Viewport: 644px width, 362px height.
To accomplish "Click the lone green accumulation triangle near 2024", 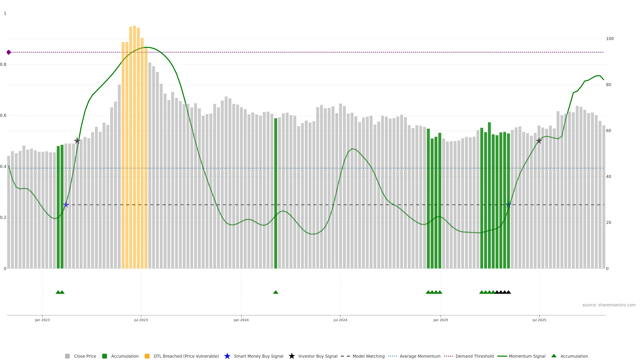I will pyautogui.click(x=276, y=292).
